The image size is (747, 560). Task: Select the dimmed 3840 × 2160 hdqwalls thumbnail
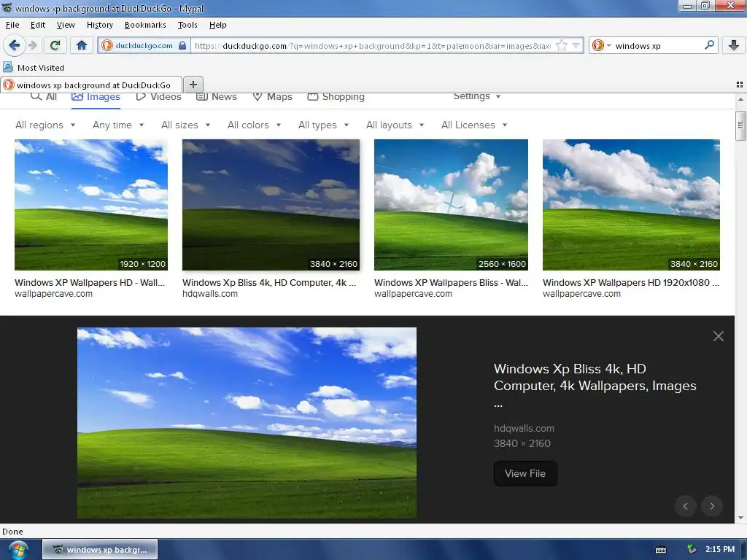[x=271, y=205]
